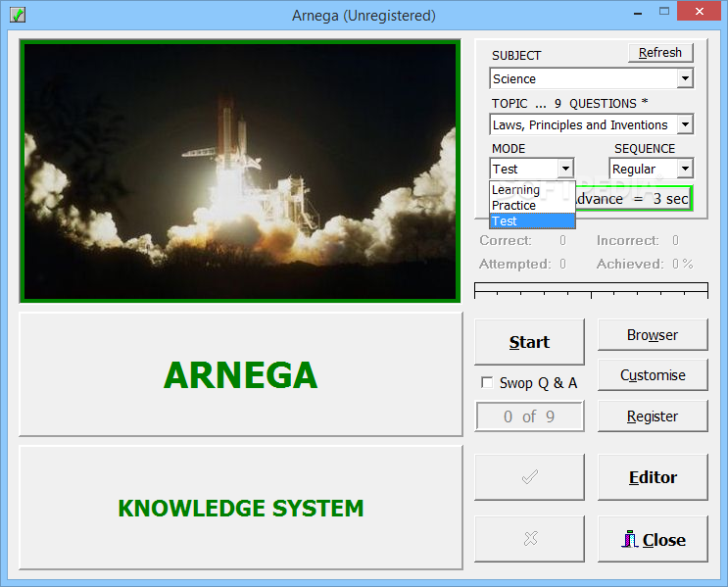This screenshot has height=587, width=728.
Task: Click the grayed checkmark answer button
Action: 529,477
